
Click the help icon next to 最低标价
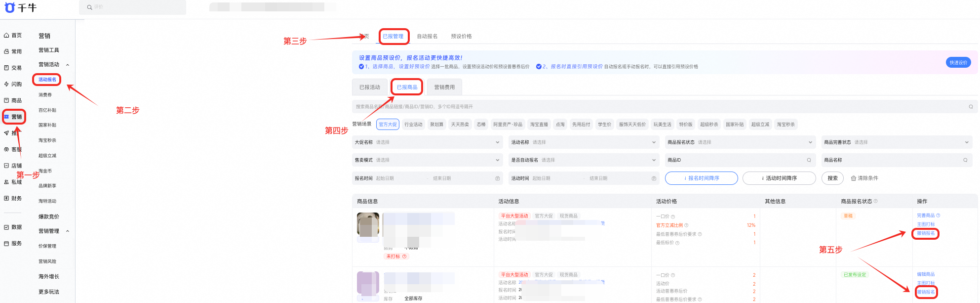677,243
